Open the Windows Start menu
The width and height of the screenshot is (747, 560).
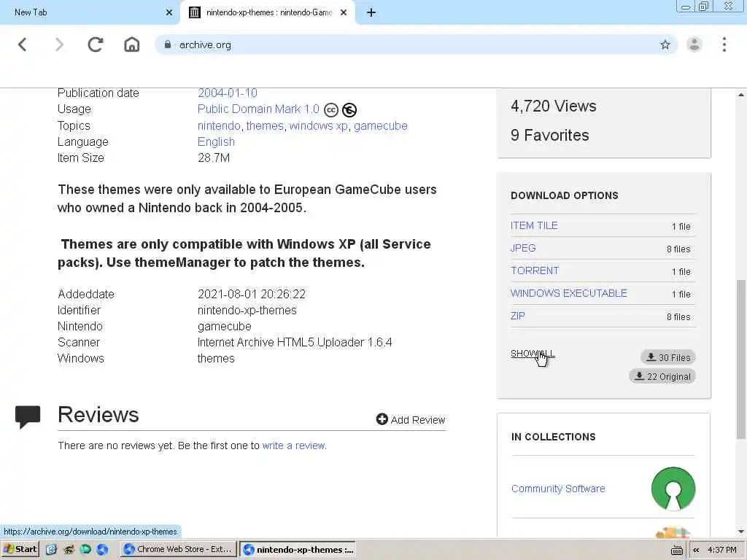20,550
